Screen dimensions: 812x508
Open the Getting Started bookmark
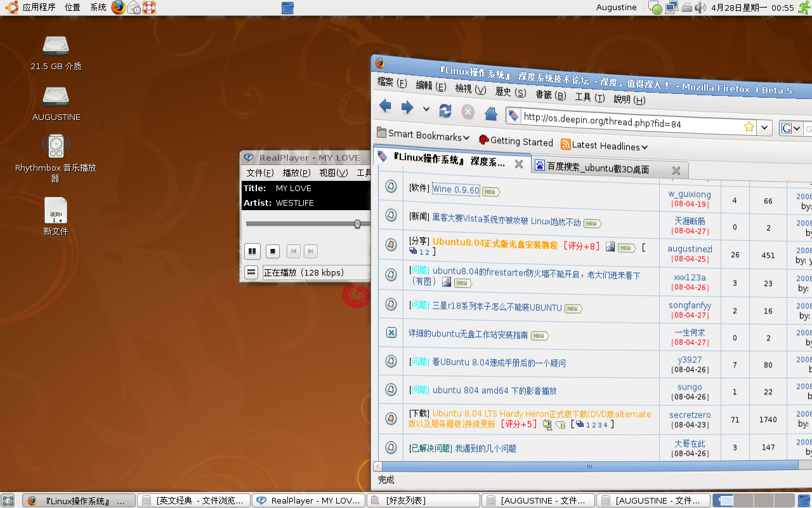pos(515,141)
